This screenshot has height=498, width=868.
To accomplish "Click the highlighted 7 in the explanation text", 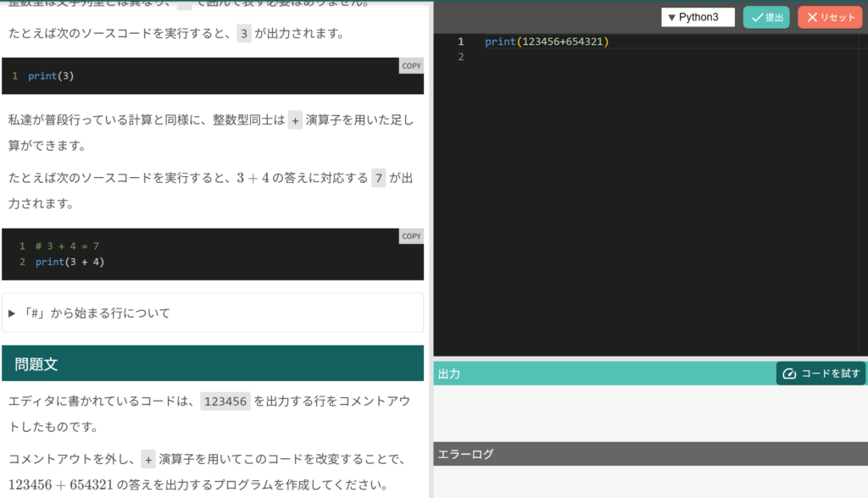I will [x=378, y=178].
